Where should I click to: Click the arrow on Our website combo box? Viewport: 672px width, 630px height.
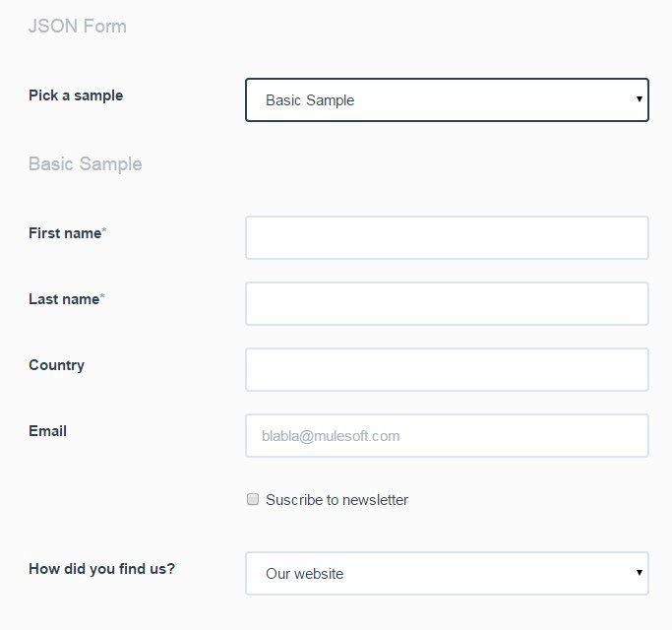pyautogui.click(x=639, y=573)
